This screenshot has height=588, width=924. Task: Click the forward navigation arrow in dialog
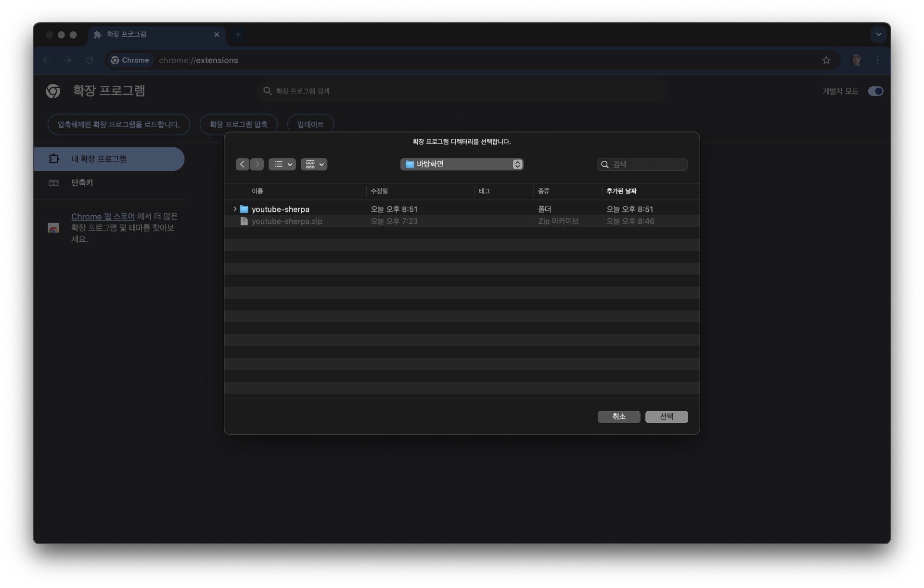tap(257, 164)
